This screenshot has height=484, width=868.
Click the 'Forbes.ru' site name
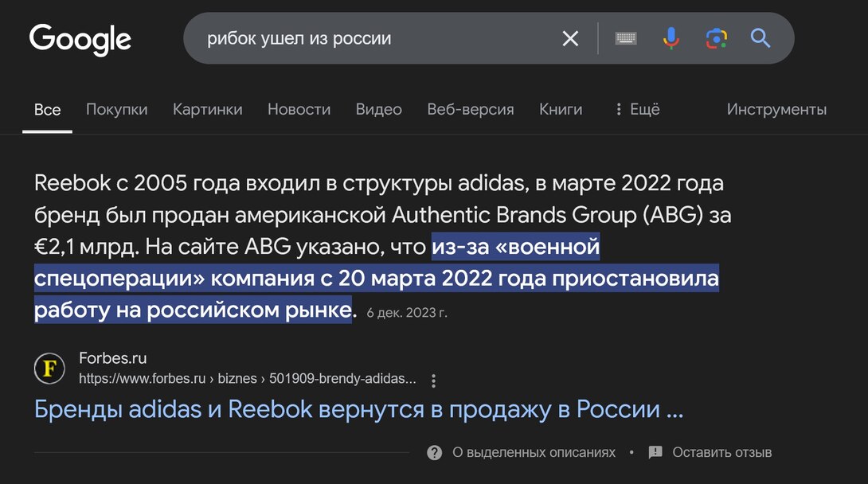coord(113,358)
